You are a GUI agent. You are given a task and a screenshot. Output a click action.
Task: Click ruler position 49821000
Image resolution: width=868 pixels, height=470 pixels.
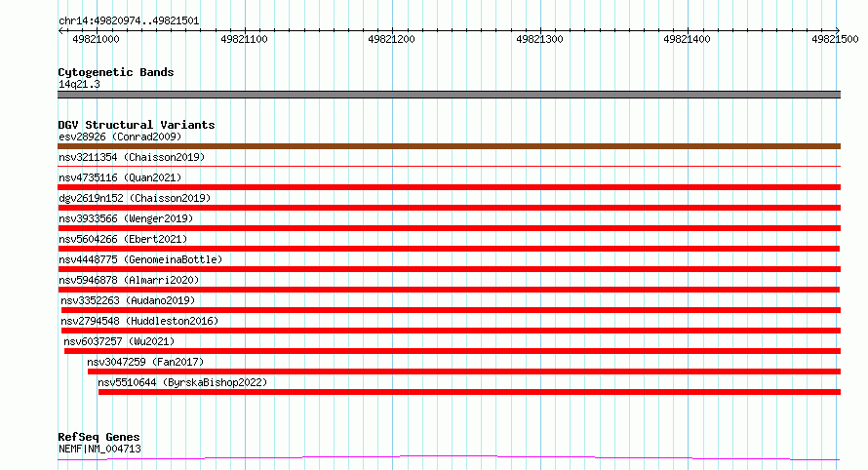[96, 39]
